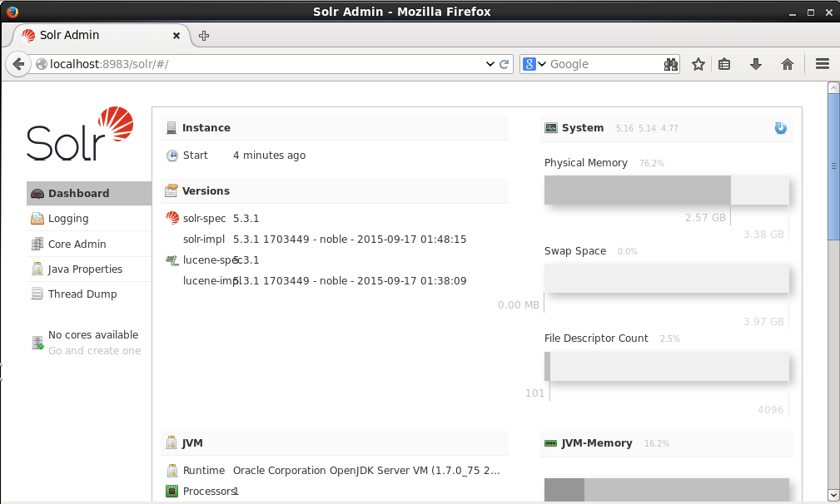This screenshot has height=504, width=840.
Task: Open URL history dropdown arrow
Action: pyautogui.click(x=490, y=64)
